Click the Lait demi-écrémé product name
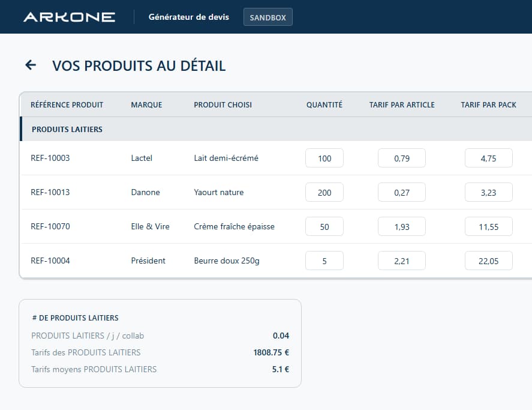Image resolution: width=532 pixels, height=410 pixels. [x=226, y=158]
